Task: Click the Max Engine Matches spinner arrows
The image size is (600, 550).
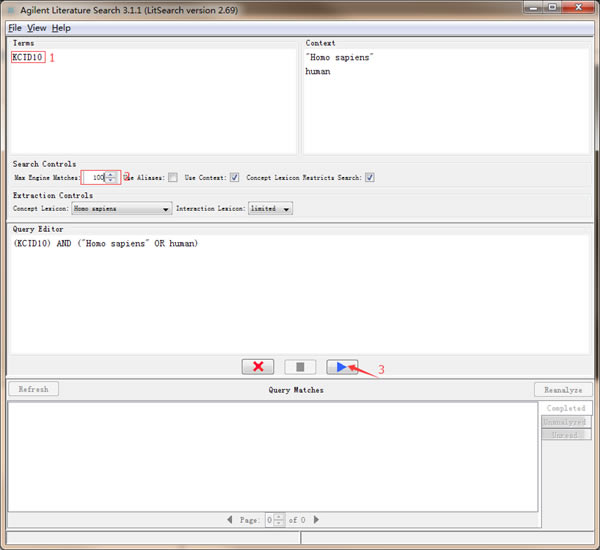Action: pos(111,178)
